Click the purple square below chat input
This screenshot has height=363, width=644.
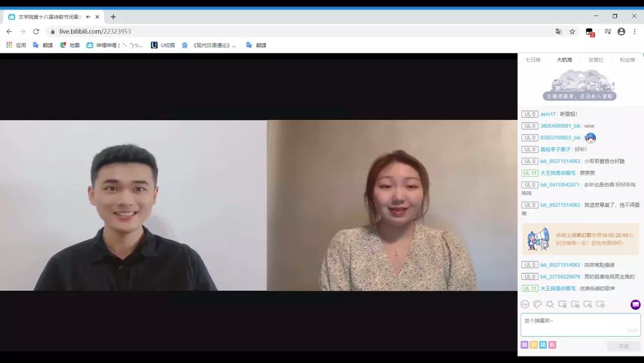(x=525, y=345)
